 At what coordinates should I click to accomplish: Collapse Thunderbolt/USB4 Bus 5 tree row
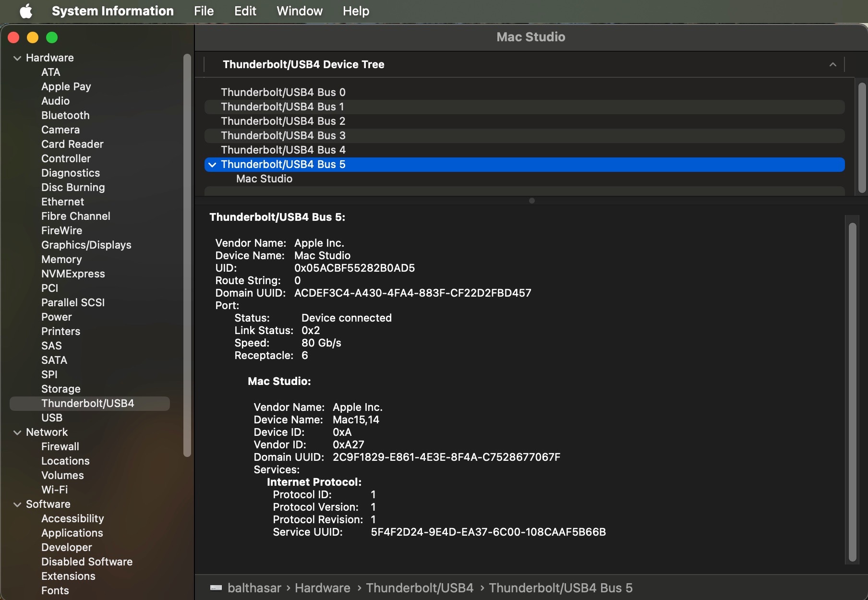tap(212, 165)
